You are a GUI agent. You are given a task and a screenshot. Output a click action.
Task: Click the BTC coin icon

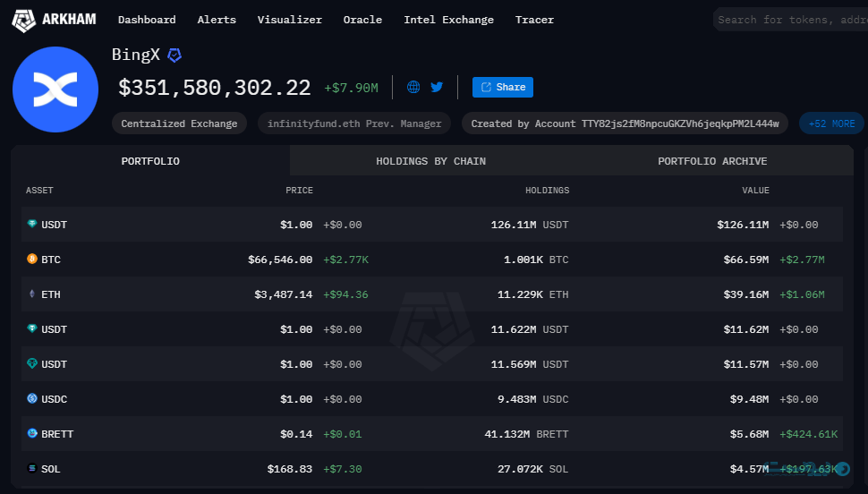click(32, 259)
